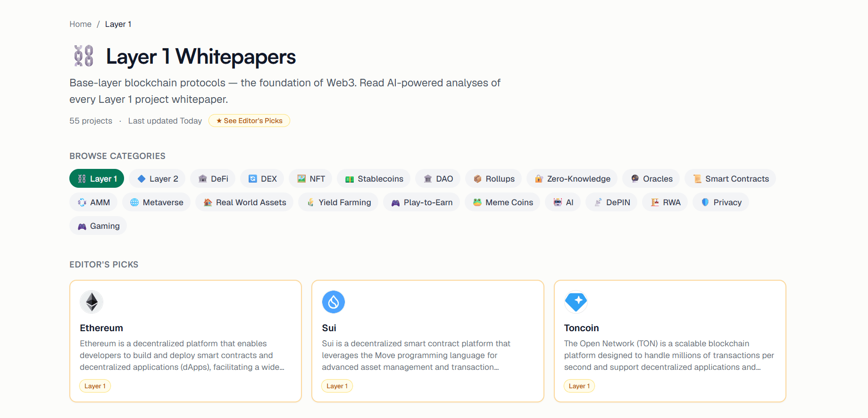Switch to the DAO category
The height and width of the screenshot is (418, 868).
click(x=438, y=179)
